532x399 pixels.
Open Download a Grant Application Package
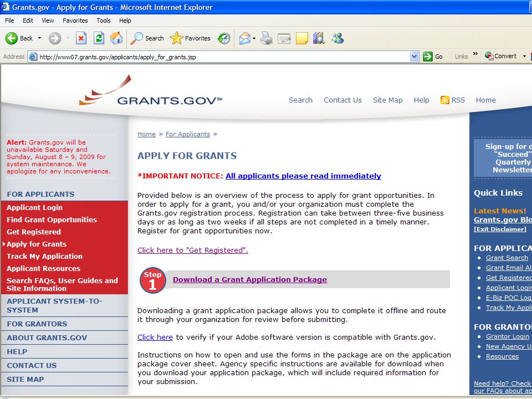click(x=250, y=279)
